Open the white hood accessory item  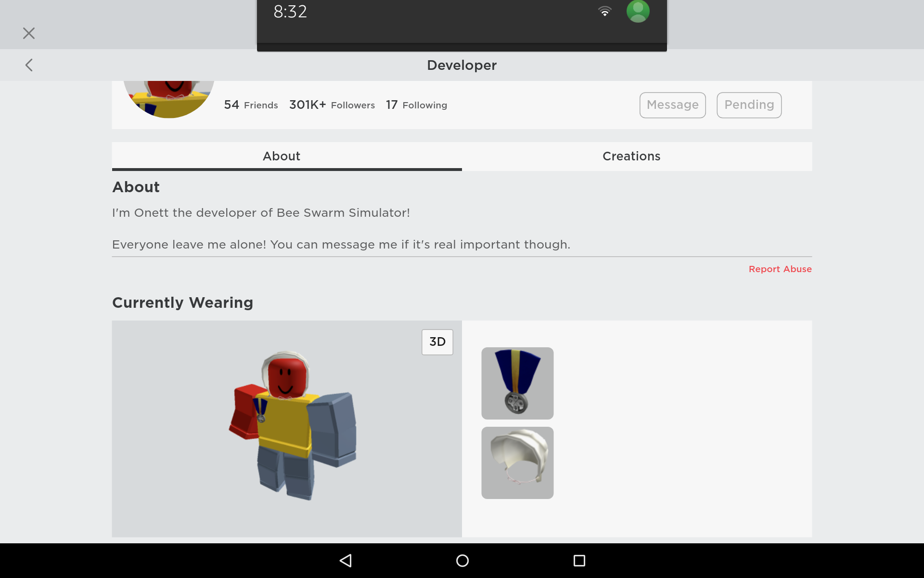tap(517, 463)
